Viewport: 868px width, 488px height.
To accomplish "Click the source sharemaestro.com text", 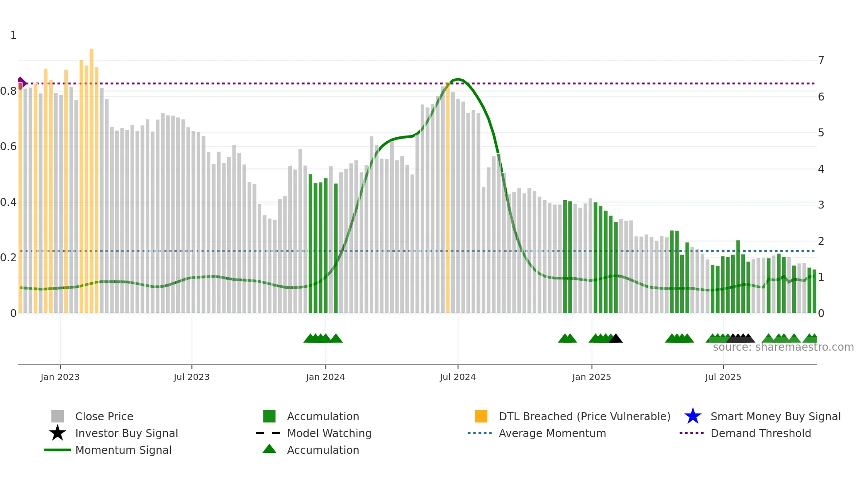I will [783, 347].
